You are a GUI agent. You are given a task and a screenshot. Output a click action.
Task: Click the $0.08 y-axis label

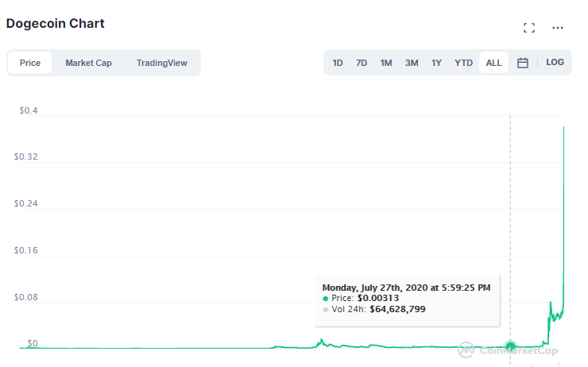26,297
